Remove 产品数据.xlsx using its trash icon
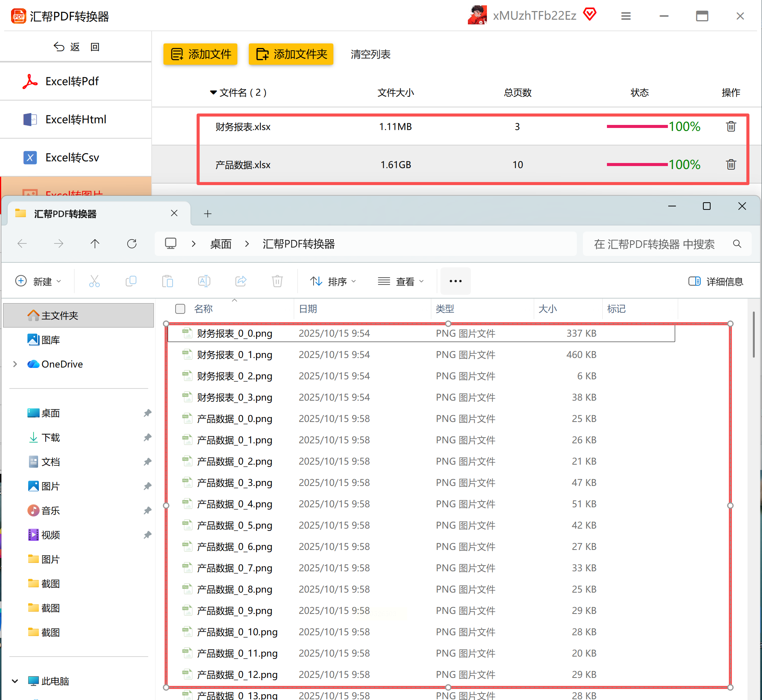Viewport: 762px width, 700px height. 731,165
